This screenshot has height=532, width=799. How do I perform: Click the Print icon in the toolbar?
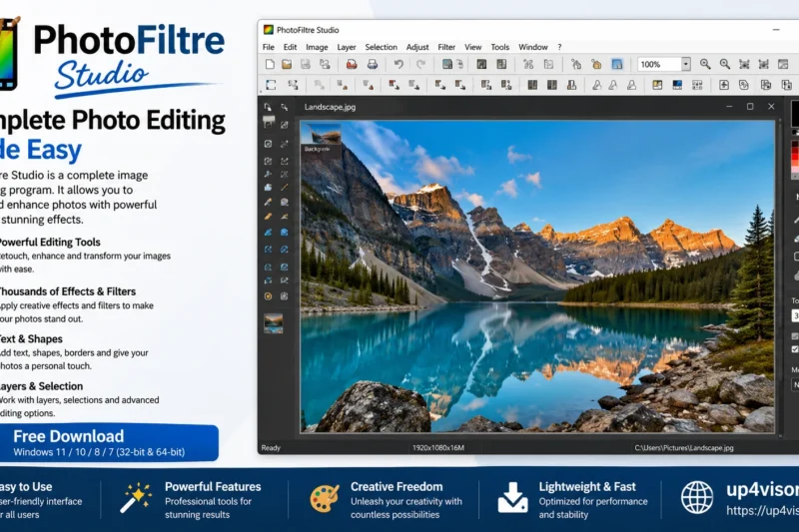coord(373,64)
